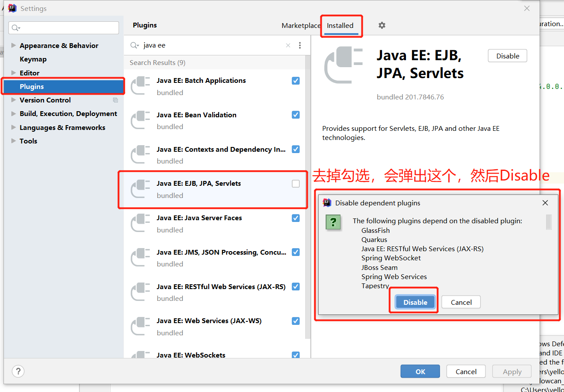The height and width of the screenshot is (392, 564).
Task: Select the Java EE: WebSockets list entry
Action: [x=215, y=355]
